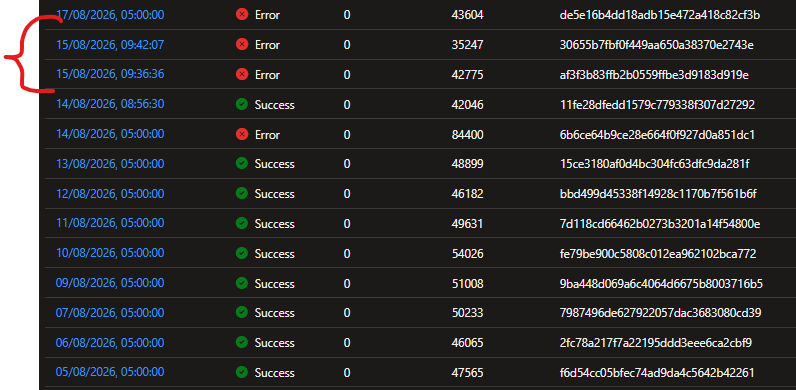Select the duration value 43604

pos(468,15)
